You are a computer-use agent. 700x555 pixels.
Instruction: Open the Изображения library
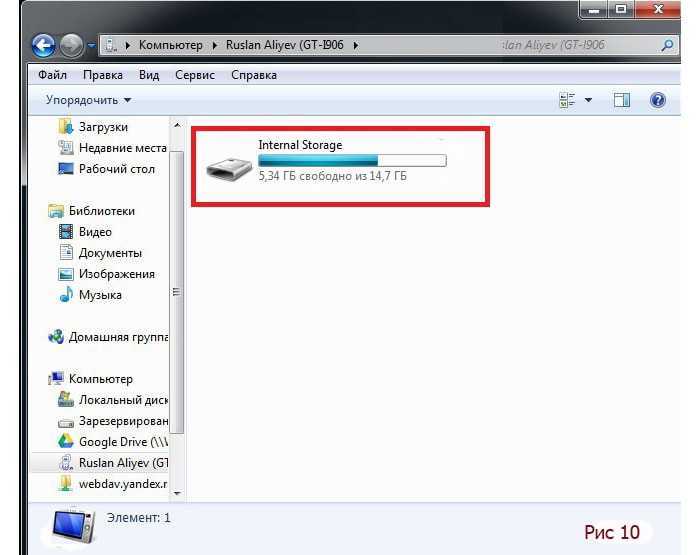click(x=117, y=274)
